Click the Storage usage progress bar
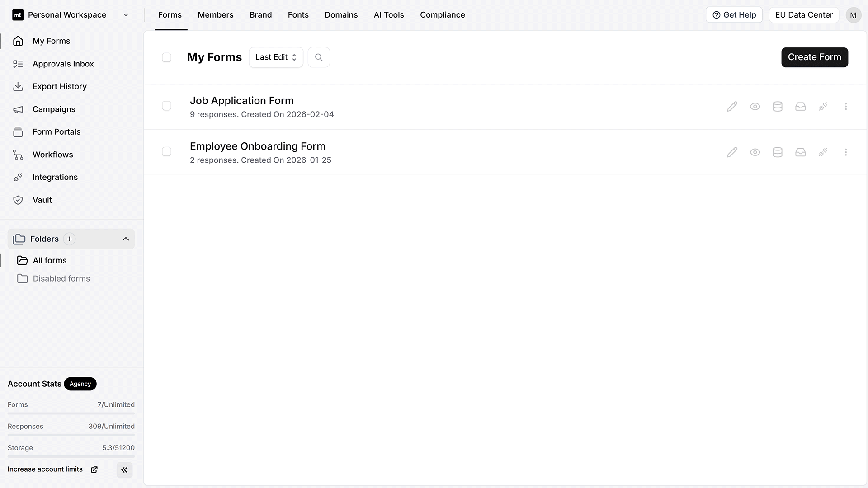The image size is (868, 488). click(71, 457)
